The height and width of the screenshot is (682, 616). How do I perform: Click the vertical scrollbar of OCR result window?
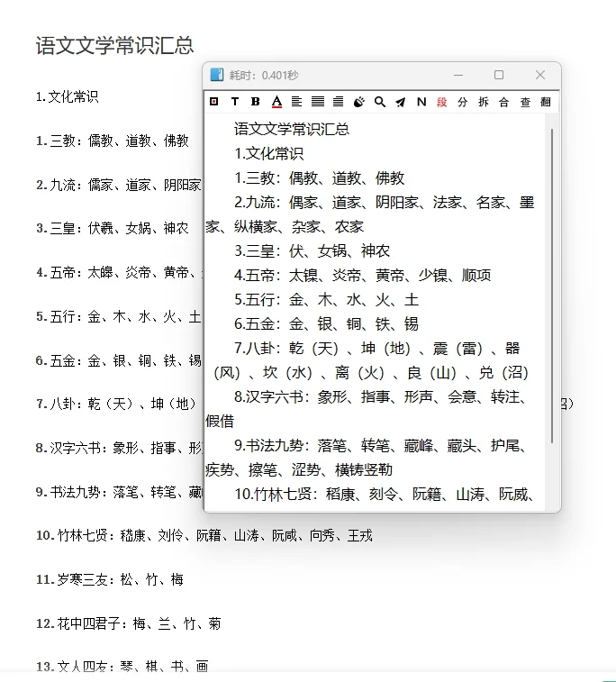(552, 286)
